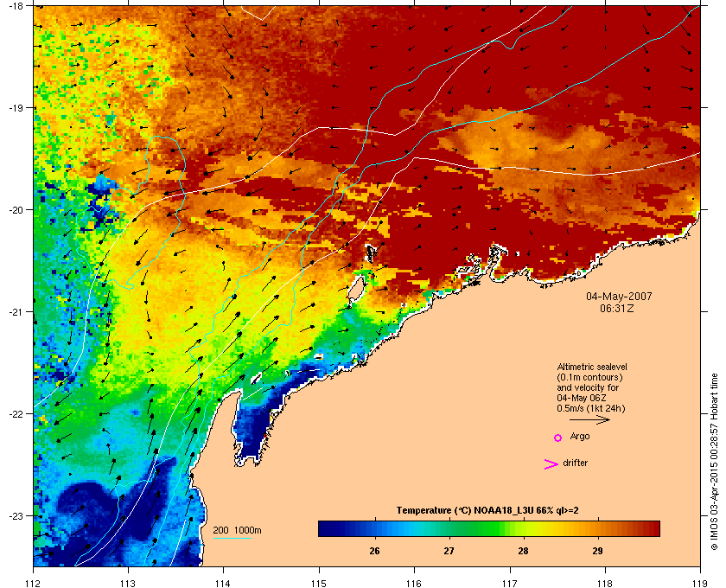
Task: Click the Temperature NOAA18_L3U colorbar title
Action: (487, 511)
